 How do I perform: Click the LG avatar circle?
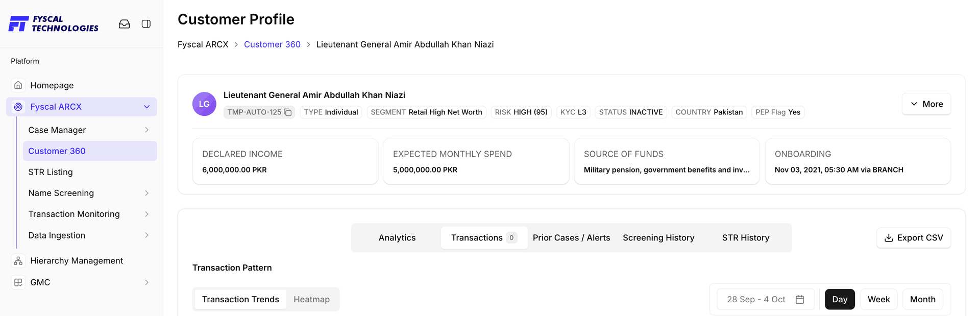204,104
